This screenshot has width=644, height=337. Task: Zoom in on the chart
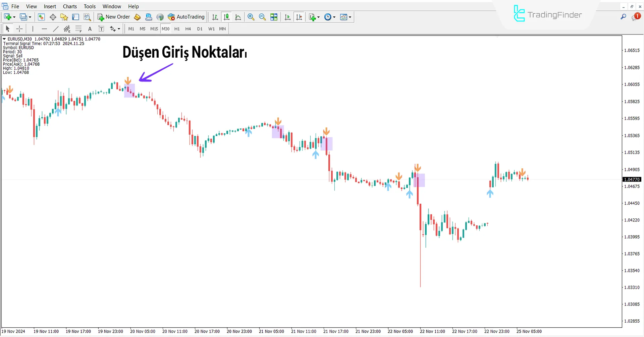click(x=251, y=17)
